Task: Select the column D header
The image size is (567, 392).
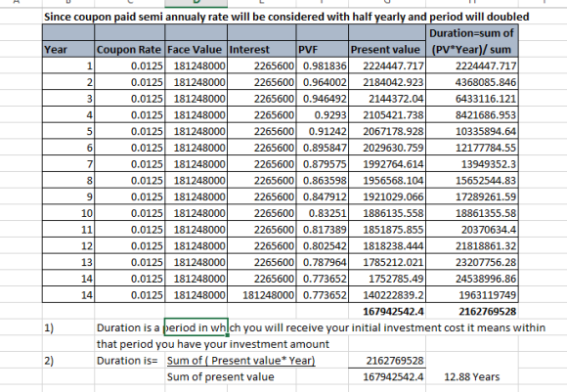Action: 196,3
